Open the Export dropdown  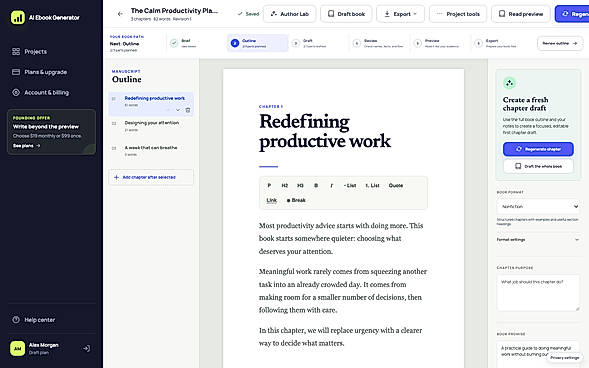point(400,14)
